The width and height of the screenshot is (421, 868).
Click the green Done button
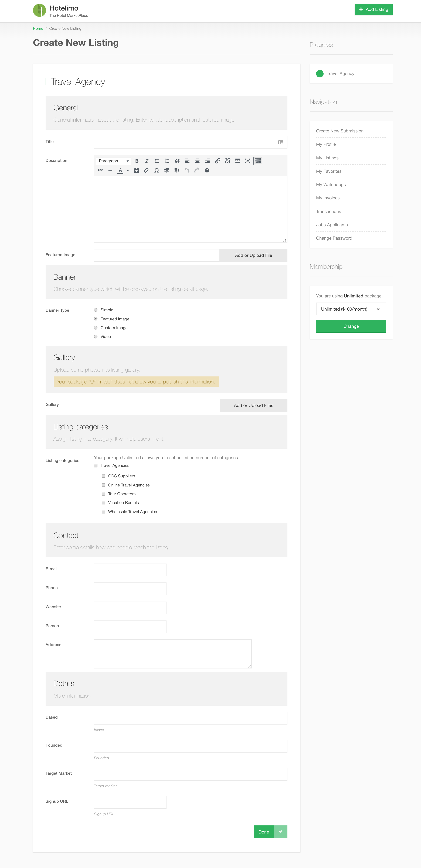264,832
